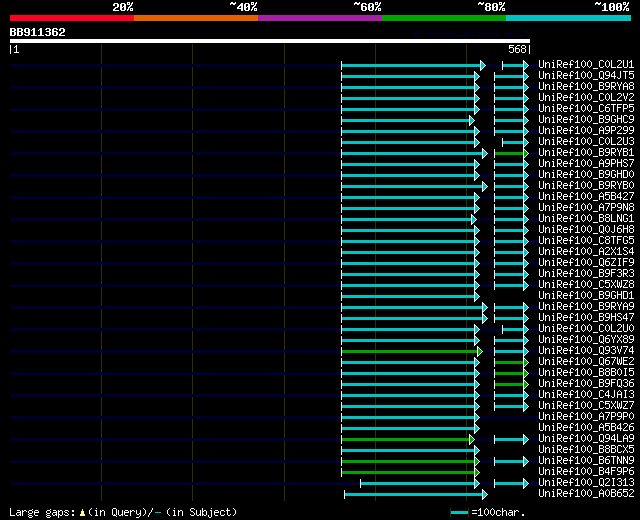Screen dimensions: 640x520
Task: Open the UniRef100_B4F9P6 hit
Action: 586,472
